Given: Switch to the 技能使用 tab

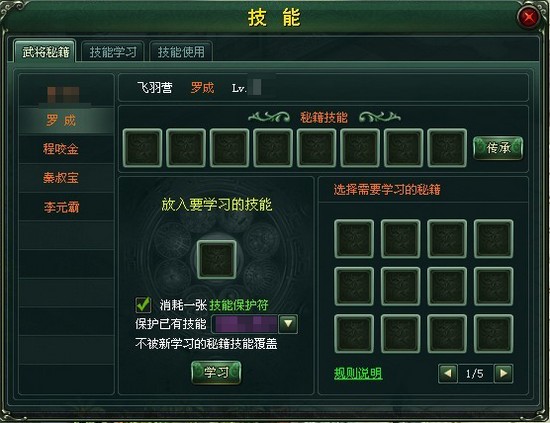Looking at the screenshot, I should pyautogui.click(x=181, y=52).
